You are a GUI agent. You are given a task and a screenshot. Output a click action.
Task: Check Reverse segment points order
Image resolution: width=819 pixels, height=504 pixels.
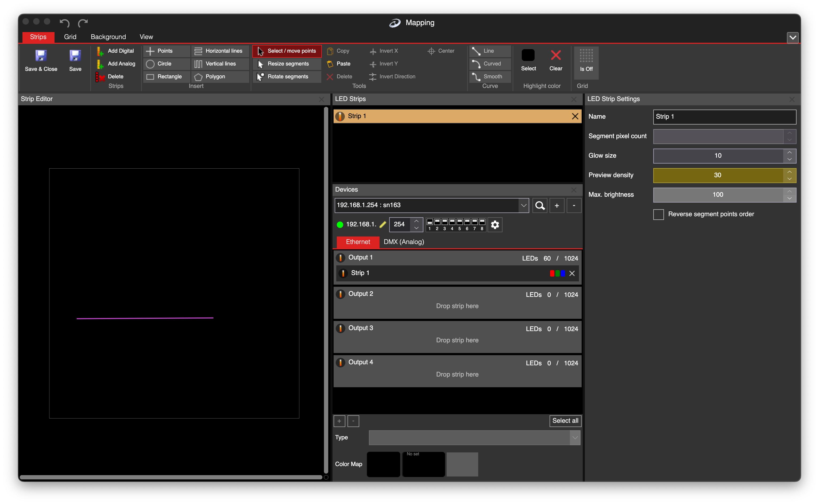tap(658, 214)
